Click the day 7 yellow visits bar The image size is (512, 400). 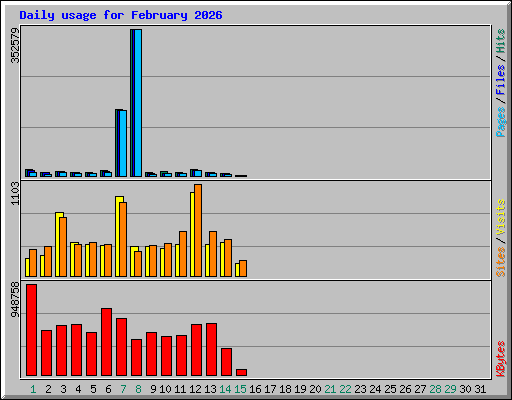pyautogui.click(x=118, y=236)
